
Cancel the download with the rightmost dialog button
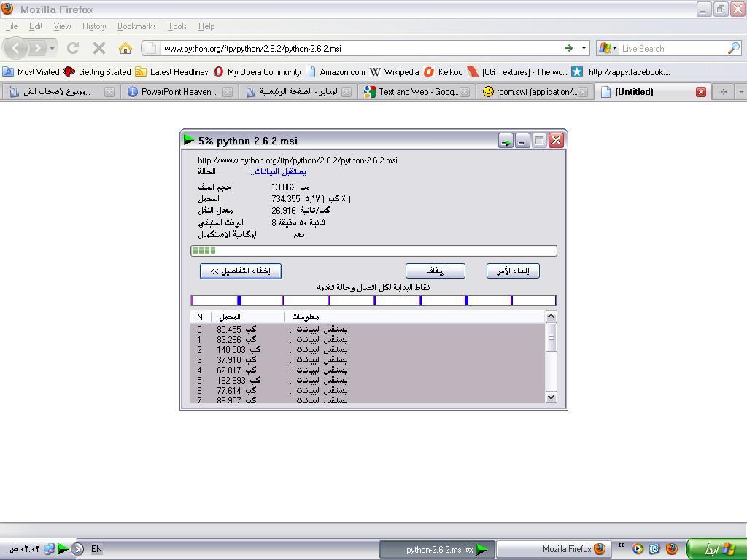513,271
